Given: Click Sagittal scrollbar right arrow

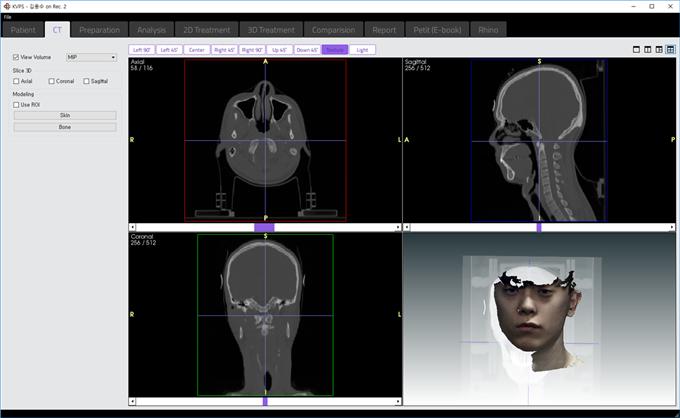Looking at the screenshot, I should click(672, 227).
